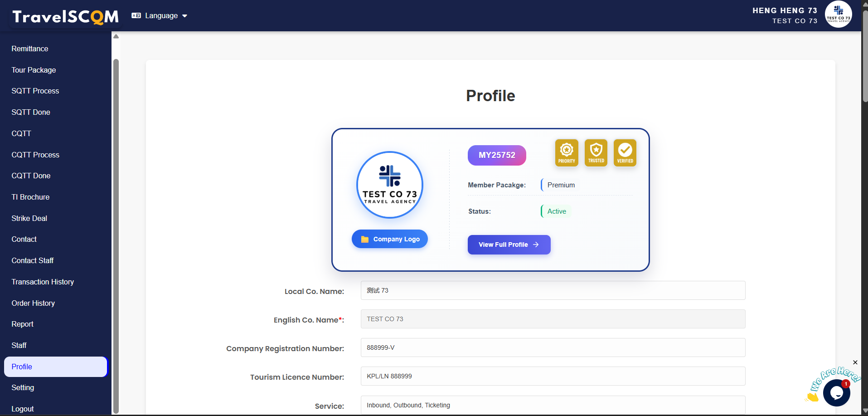Open the Language dropdown
This screenshot has width=868, height=416.
pyautogui.click(x=160, y=16)
